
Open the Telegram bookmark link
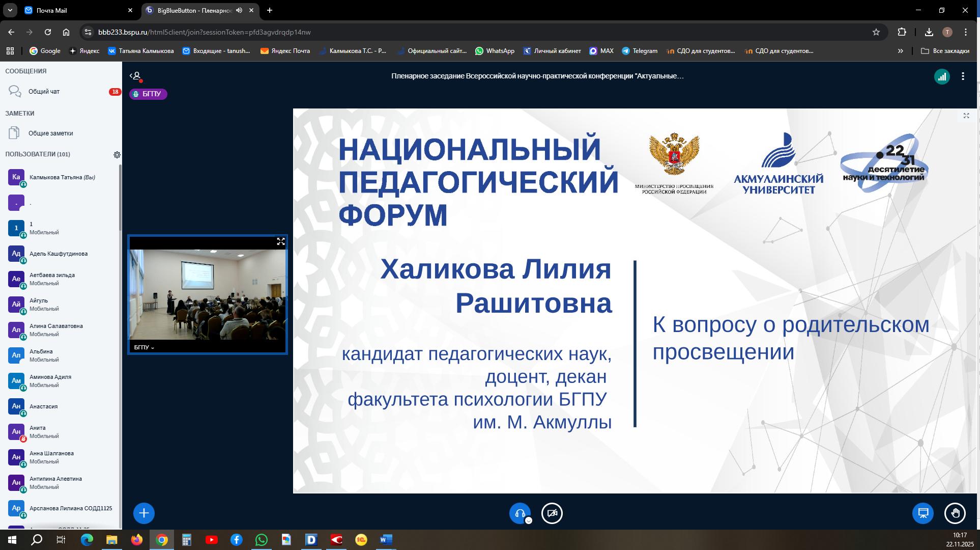pyautogui.click(x=640, y=51)
